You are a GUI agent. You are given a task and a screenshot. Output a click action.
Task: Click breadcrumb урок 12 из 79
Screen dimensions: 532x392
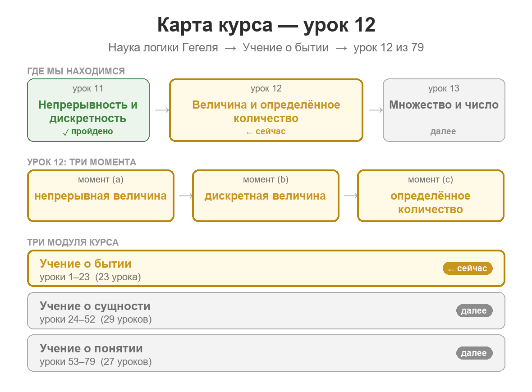pos(389,47)
